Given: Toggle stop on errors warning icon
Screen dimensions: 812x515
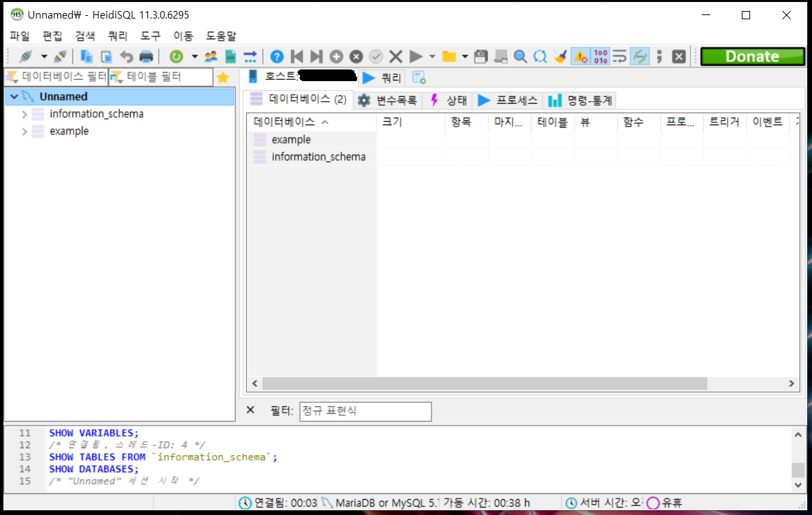Looking at the screenshot, I should pos(580,56).
